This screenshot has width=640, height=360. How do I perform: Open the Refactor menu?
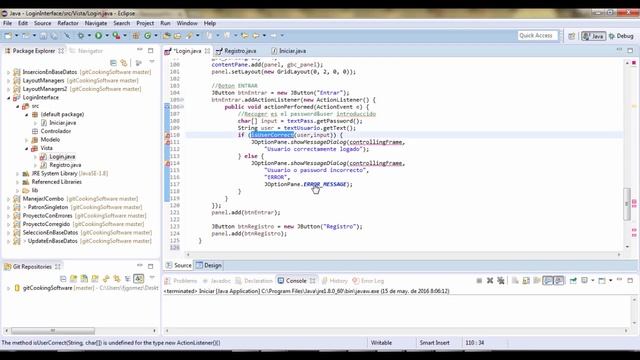click(x=68, y=23)
